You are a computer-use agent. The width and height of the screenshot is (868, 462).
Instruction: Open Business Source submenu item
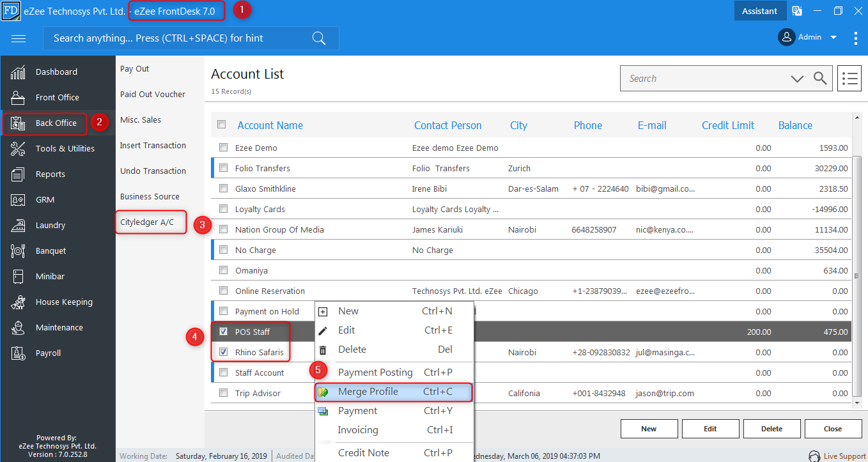pyautogui.click(x=150, y=197)
